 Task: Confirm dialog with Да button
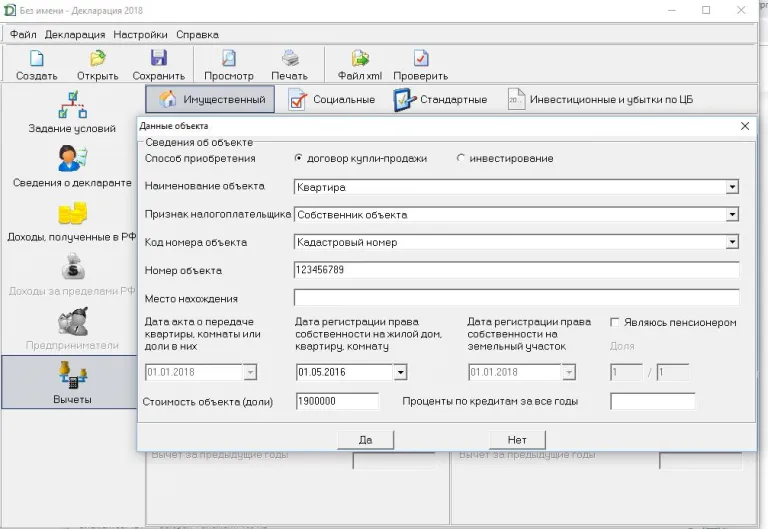pyautogui.click(x=364, y=440)
